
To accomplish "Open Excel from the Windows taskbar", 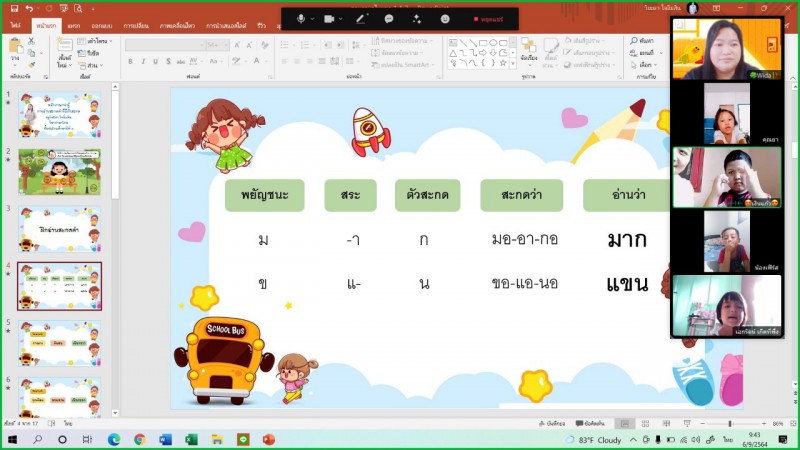I will tap(191, 439).
